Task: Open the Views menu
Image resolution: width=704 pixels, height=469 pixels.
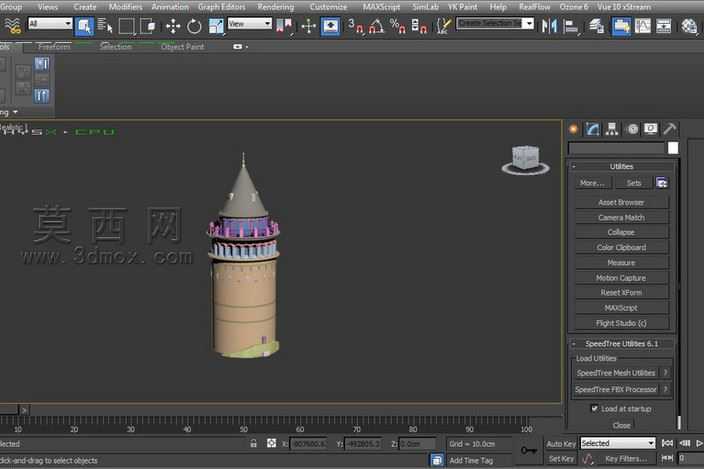Action: pos(48,7)
